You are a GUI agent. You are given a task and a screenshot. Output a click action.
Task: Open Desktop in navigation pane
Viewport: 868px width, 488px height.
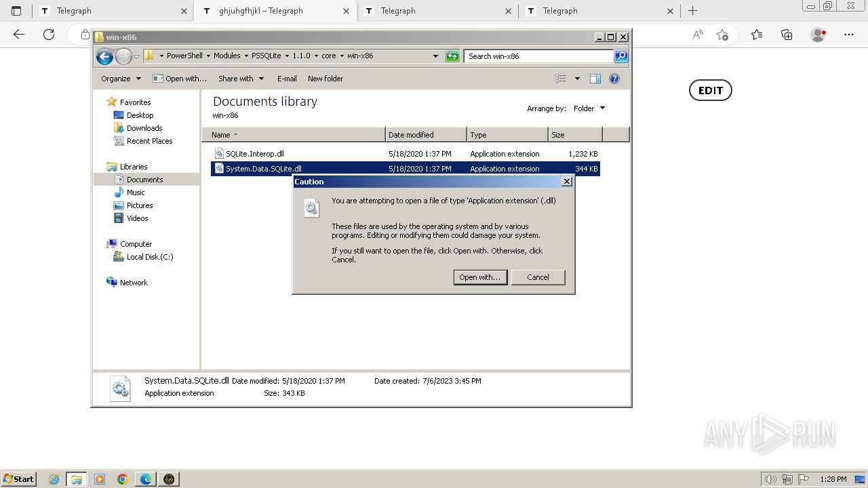(140, 115)
